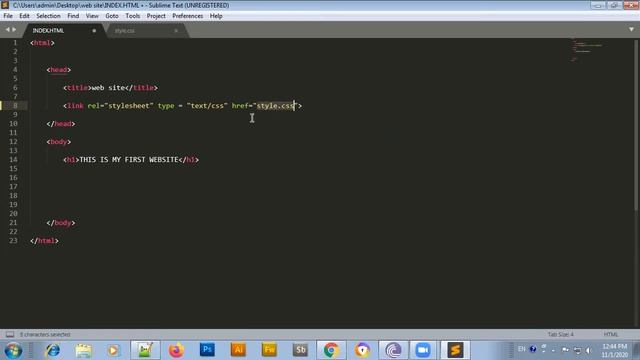The image size is (640, 360).
Task: Open the green chart application in taskbar
Action: point(145,350)
